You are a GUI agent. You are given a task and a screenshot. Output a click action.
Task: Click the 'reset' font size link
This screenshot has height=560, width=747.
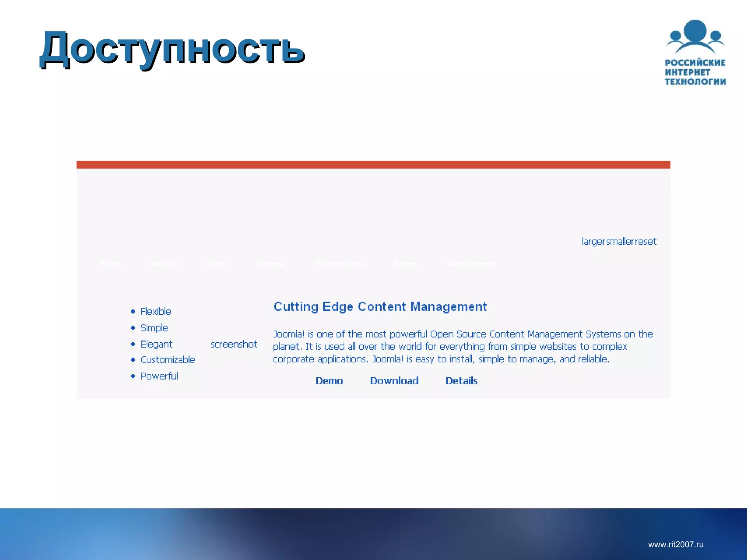coord(646,242)
